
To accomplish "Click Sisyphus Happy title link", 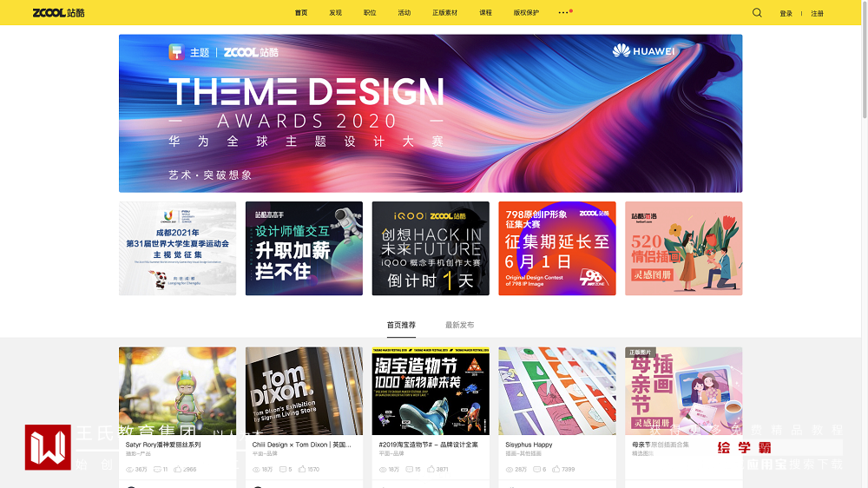I will [x=529, y=445].
